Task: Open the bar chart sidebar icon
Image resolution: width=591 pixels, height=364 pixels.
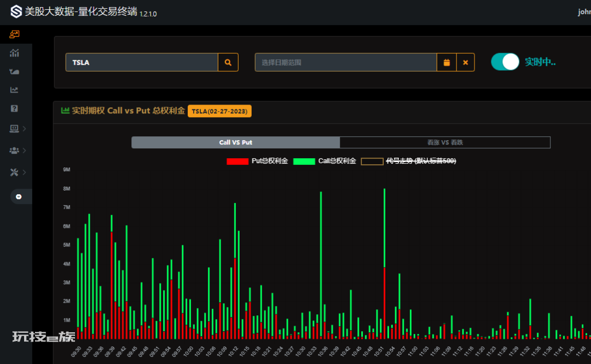Action: coord(14,53)
